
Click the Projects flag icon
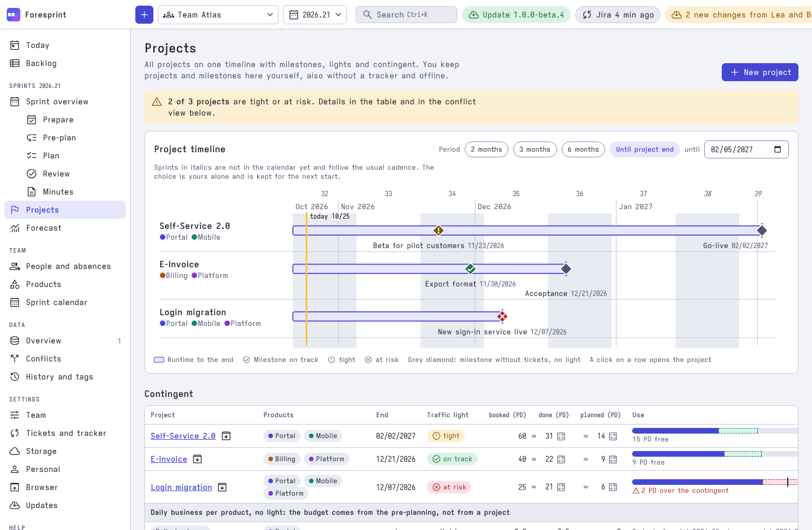tap(15, 210)
